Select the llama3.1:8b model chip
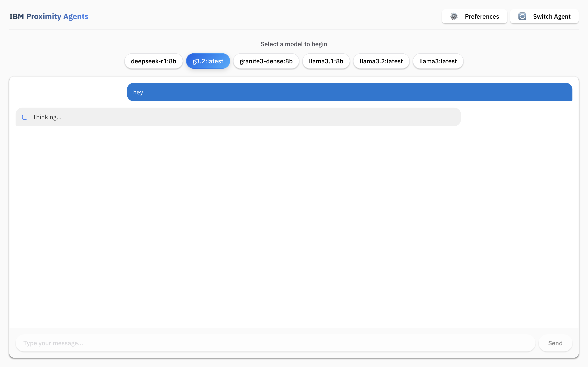 [326, 61]
